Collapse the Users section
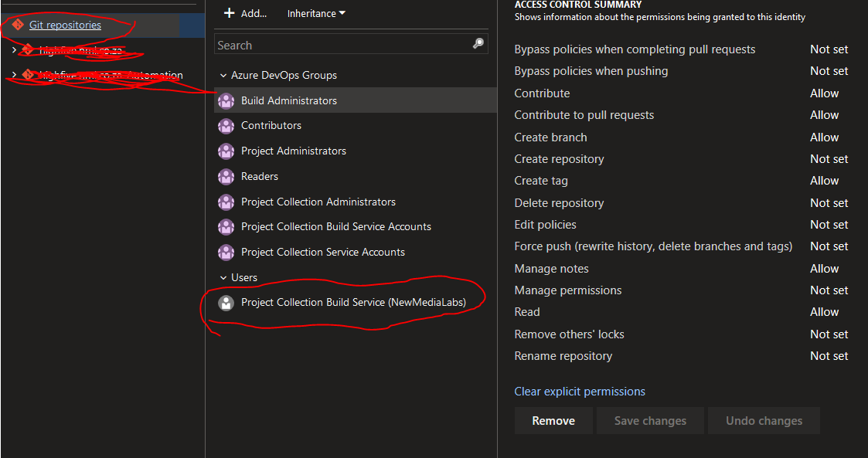This screenshot has width=868, height=458. pos(223,277)
